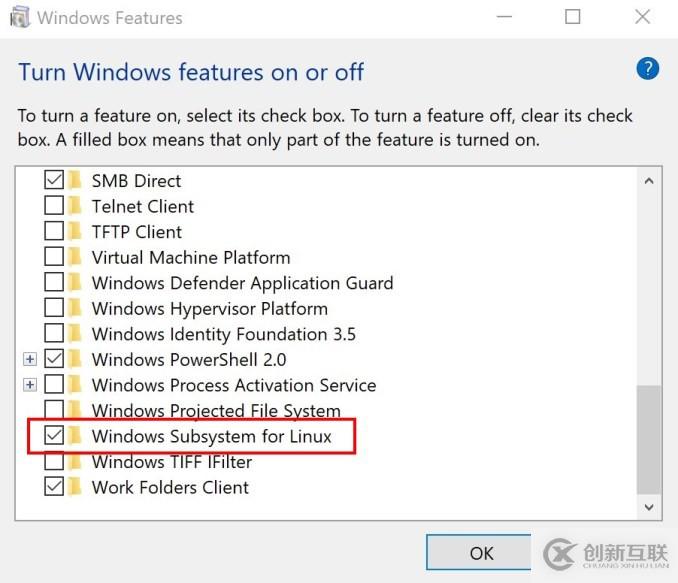The height and width of the screenshot is (583, 678).
Task: Click the Windows Features title bar icon
Action: [19, 17]
